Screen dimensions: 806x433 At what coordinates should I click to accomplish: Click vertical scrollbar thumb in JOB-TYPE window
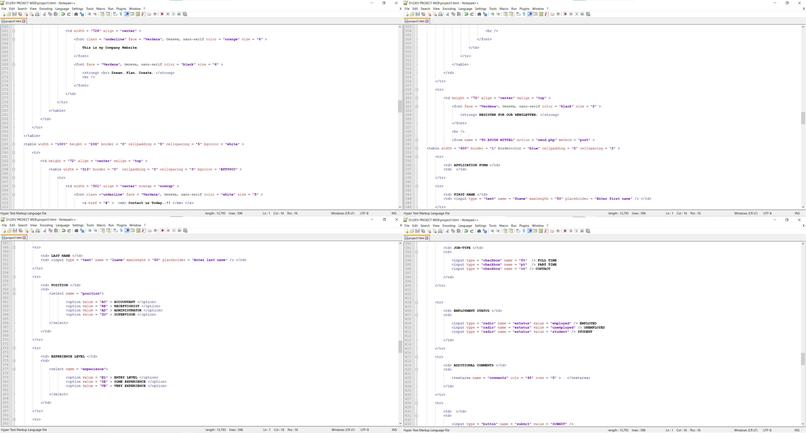pos(802,358)
